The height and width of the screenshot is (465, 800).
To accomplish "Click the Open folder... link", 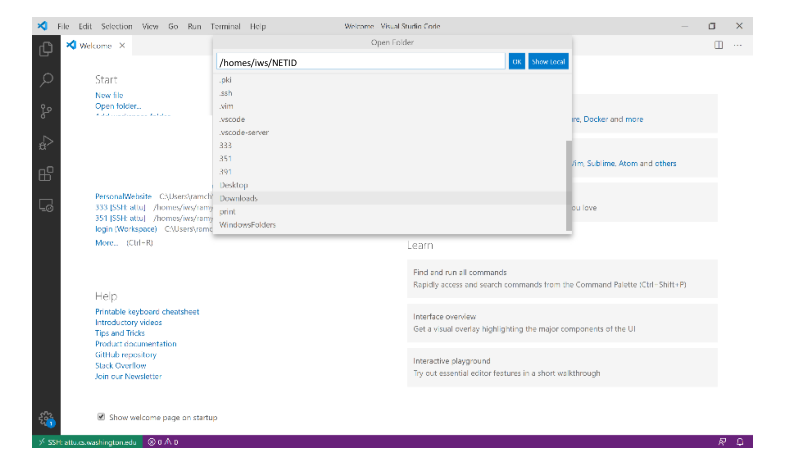I will (118, 106).
